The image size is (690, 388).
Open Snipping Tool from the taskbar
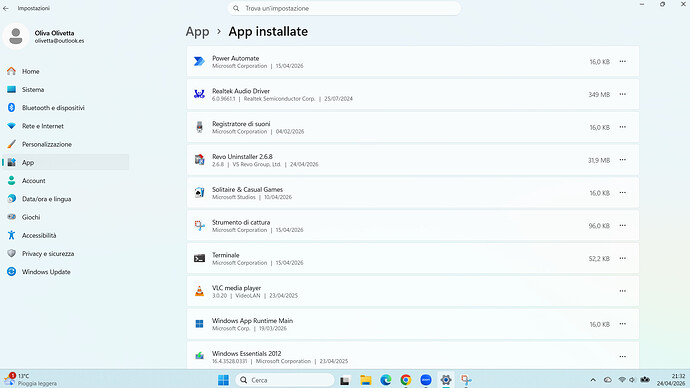466,380
